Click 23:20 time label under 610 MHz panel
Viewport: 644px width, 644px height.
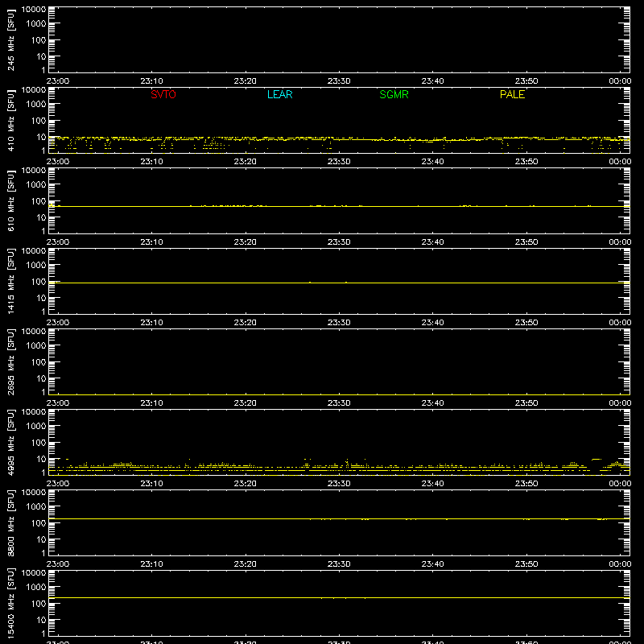tap(246, 242)
